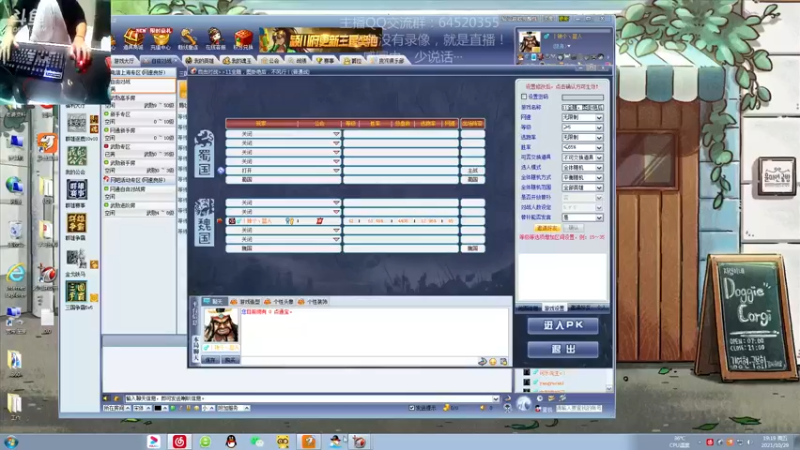
Task: Open the 公会 tab
Action: point(270,61)
